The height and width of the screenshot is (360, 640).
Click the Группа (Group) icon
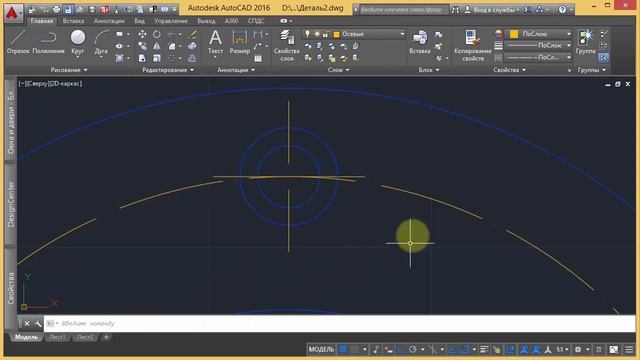[586, 42]
